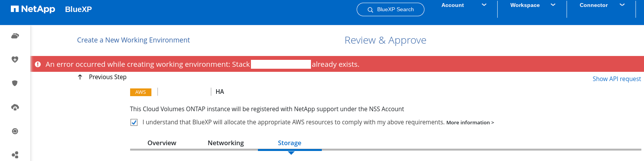
Task: Open the Protection shield icon in sidebar
Action: [x=15, y=83]
